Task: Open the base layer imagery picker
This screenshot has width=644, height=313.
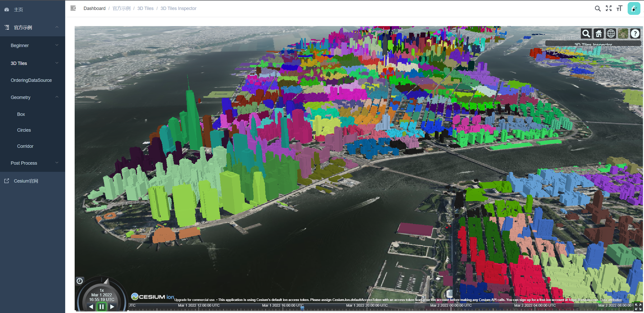Action: [623, 33]
